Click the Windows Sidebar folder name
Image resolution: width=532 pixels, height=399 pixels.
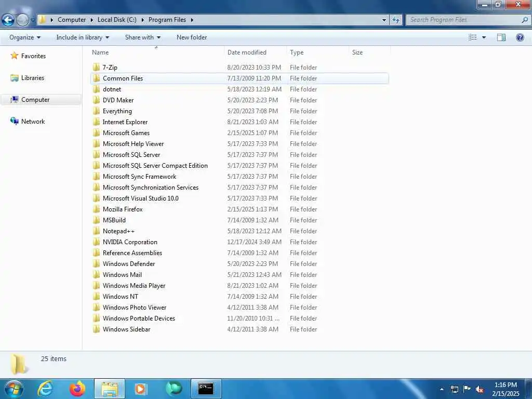[x=126, y=329]
